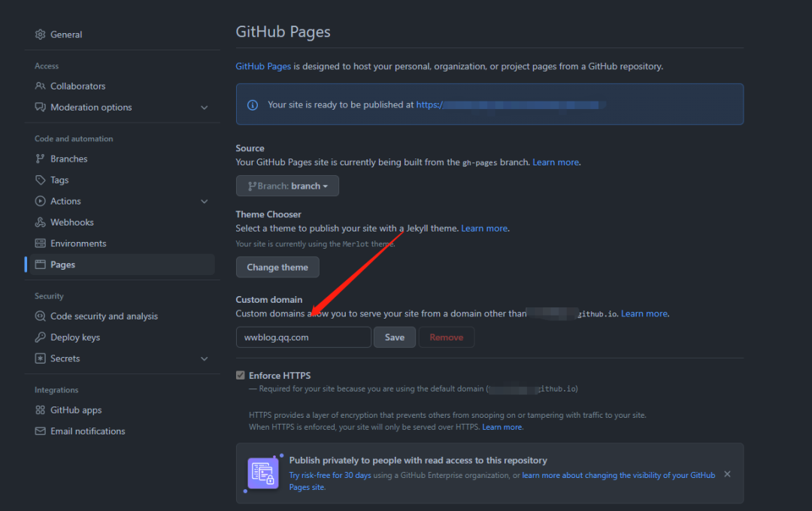Click the Email notifications envelope icon
812x511 pixels.
coord(40,431)
